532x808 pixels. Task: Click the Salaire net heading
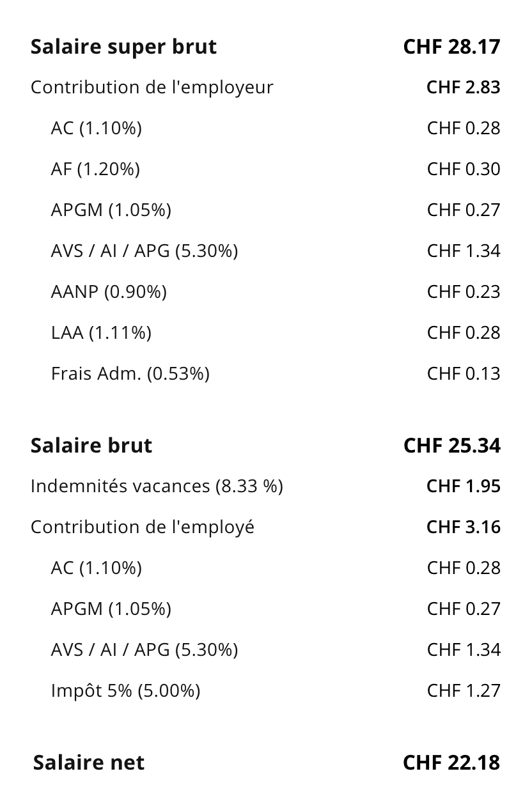tap(89, 763)
